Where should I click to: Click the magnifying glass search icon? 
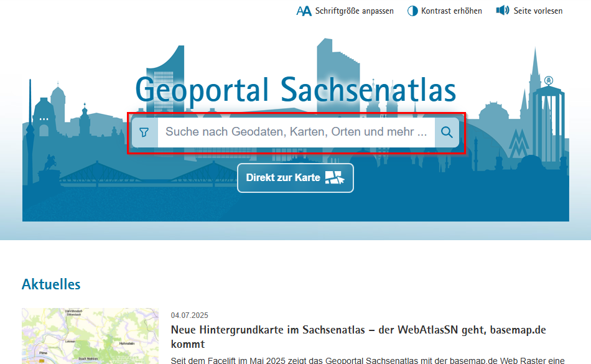coord(447,133)
